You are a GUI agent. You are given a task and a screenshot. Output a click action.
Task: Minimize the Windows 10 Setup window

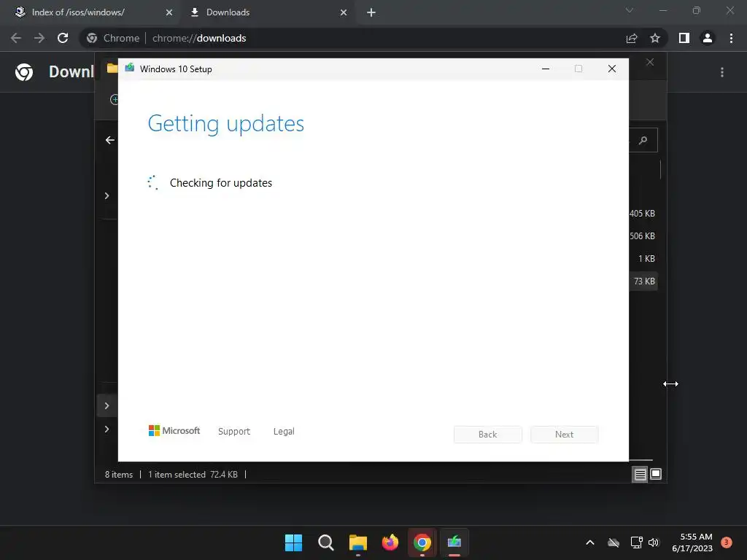click(x=546, y=69)
